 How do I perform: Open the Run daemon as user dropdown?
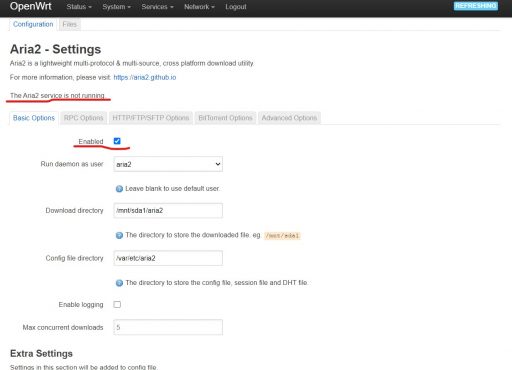point(168,164)
